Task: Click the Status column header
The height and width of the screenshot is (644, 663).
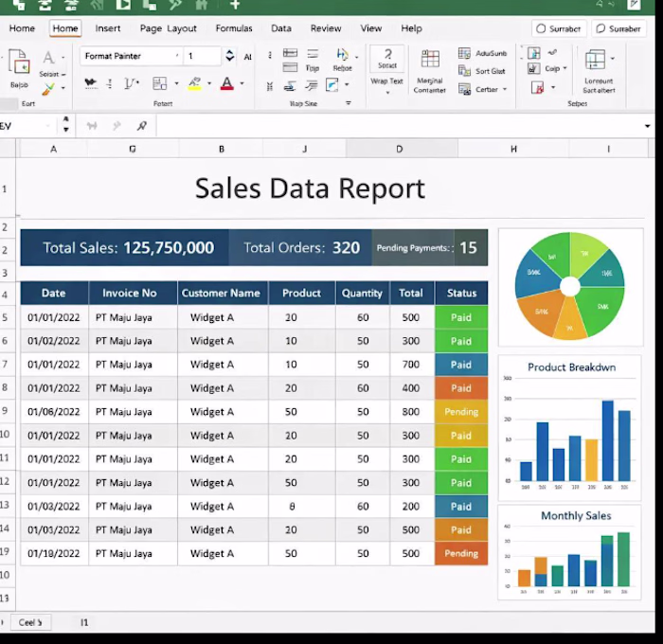Action: [461, 293]
